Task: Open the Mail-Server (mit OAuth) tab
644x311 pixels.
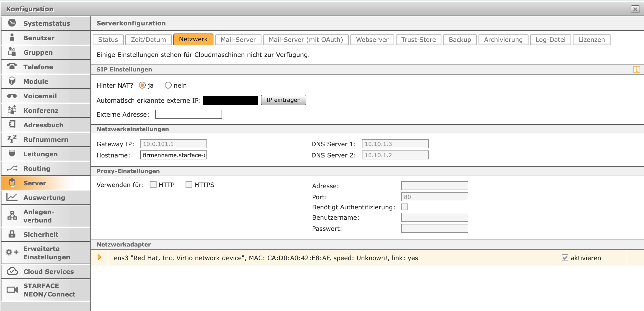Action: pyautogui.click(x=306, y=40)
